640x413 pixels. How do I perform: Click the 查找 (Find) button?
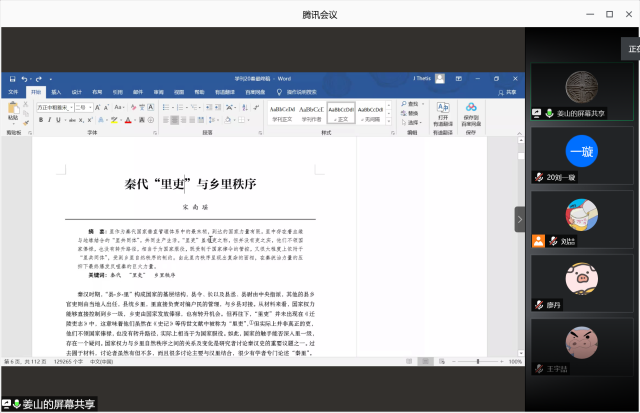tap(413, 103)
